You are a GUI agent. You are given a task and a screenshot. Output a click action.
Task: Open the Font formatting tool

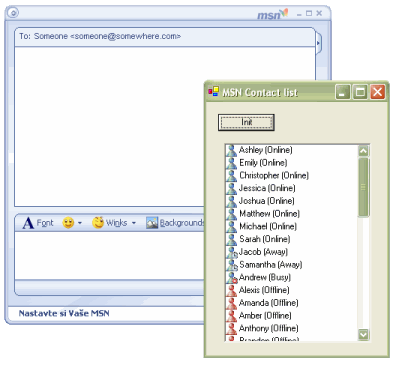pyautogui.click(x=38, y=223)
